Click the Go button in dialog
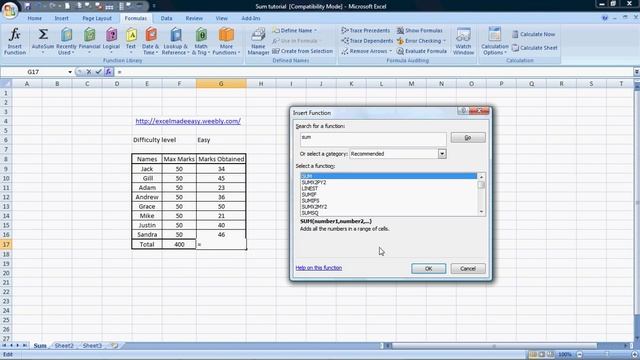 [x=468, y=138]
